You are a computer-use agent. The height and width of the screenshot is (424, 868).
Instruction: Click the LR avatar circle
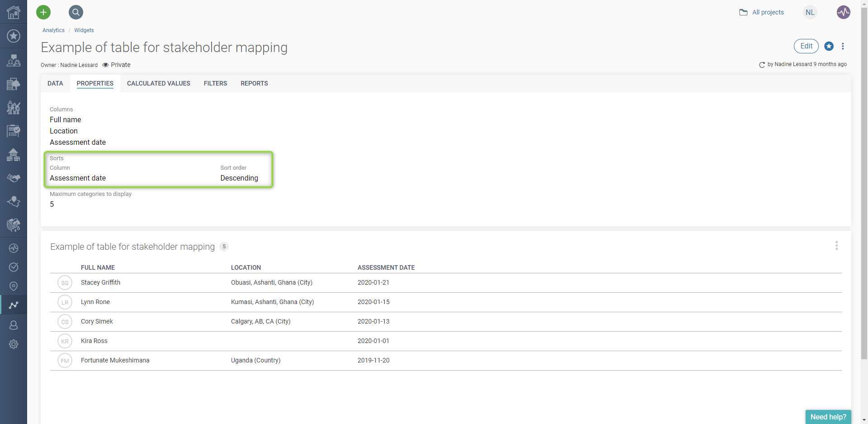click(x=65, y=302)
